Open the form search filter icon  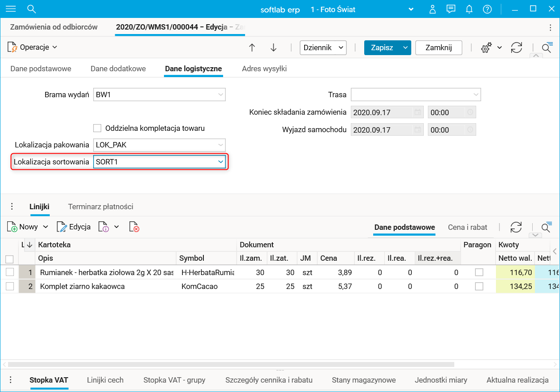click(547, 47)
